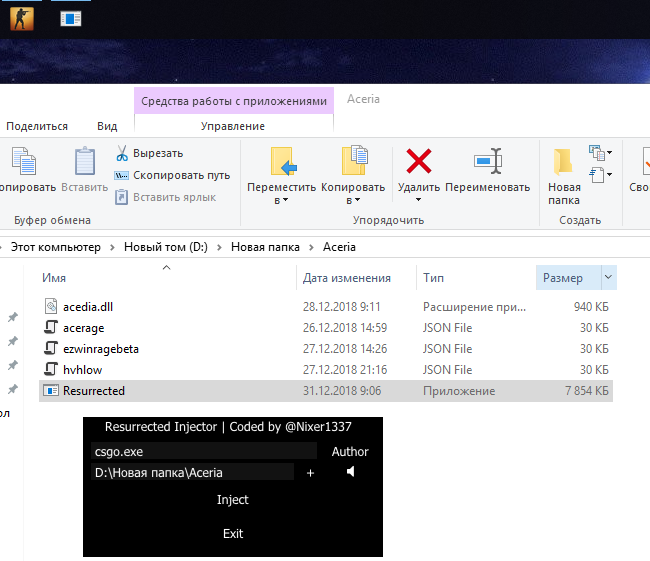Click the date 28.12.2018 9:11
650x561 pixels.
coord(342,307)
